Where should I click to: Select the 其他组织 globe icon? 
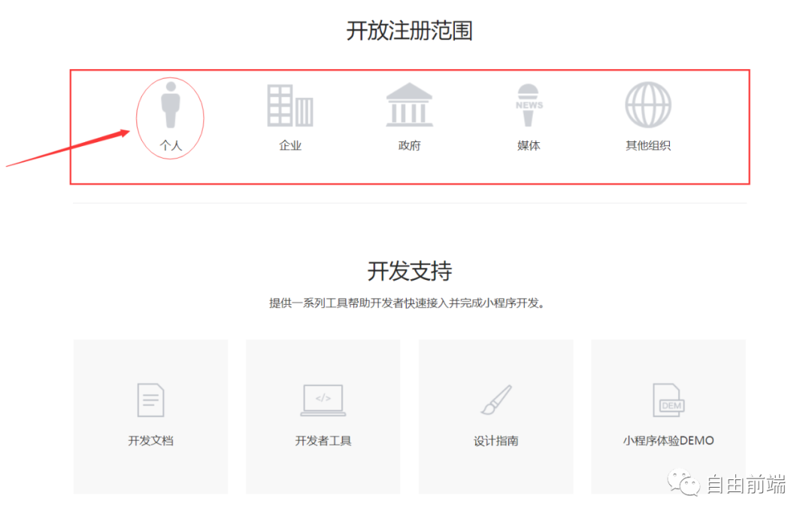[x=647, y=105]
